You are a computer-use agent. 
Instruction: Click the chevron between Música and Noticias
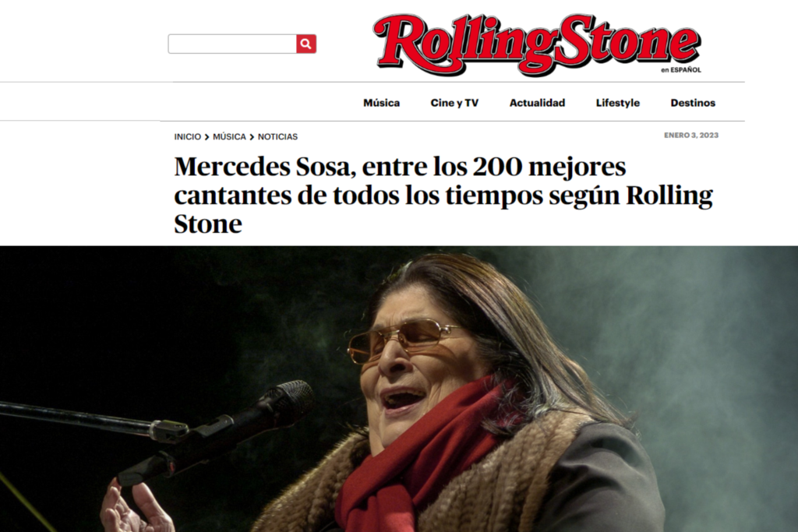252,137
